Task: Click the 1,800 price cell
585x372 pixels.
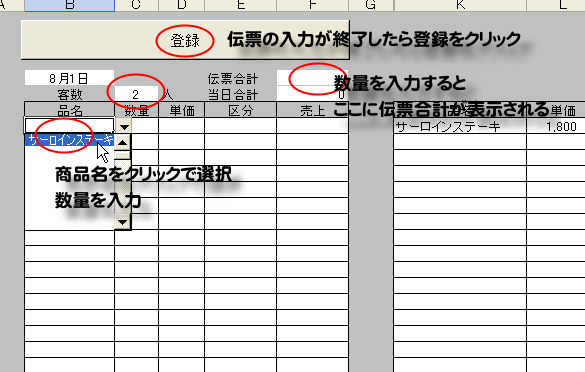Action: [556, 127]
